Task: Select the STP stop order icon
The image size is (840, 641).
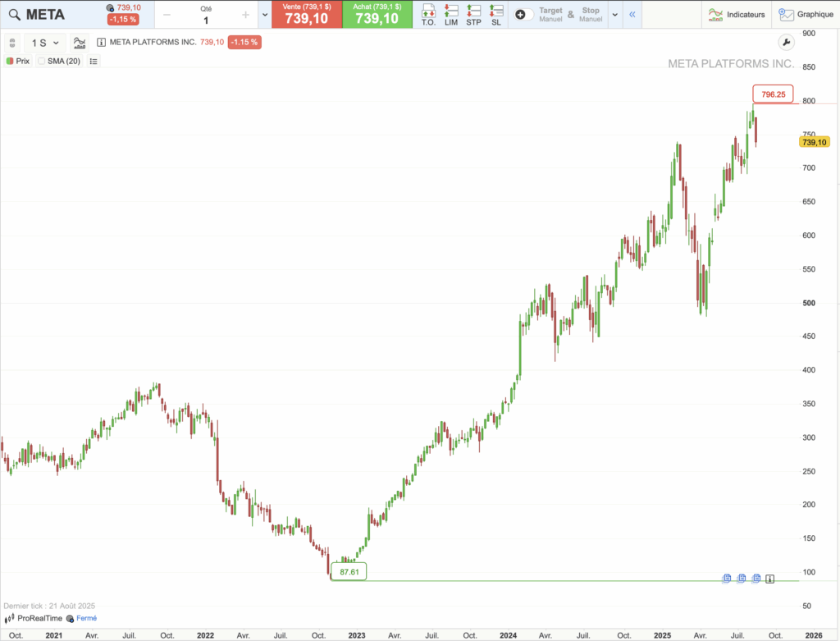Action: (x=473, y=14)
